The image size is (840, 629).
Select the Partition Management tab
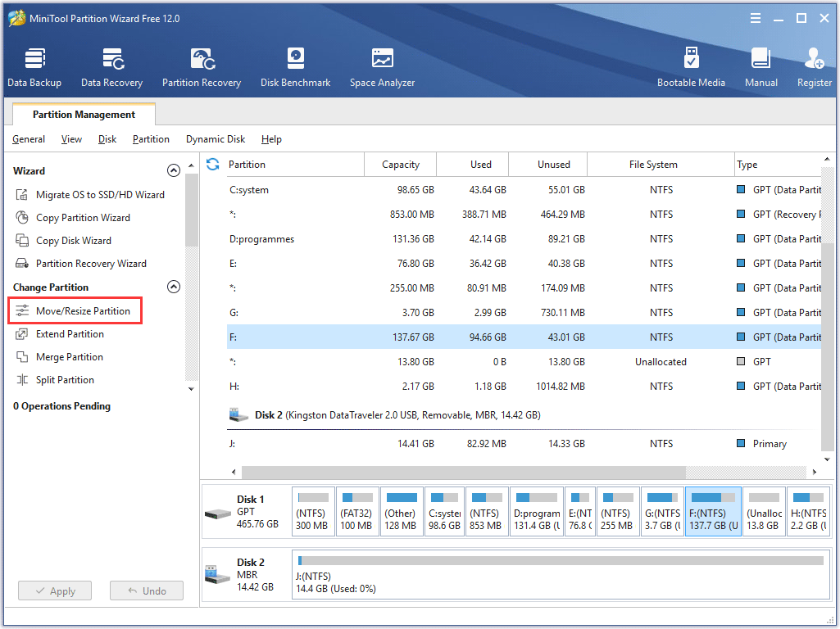tap(83, 114)
